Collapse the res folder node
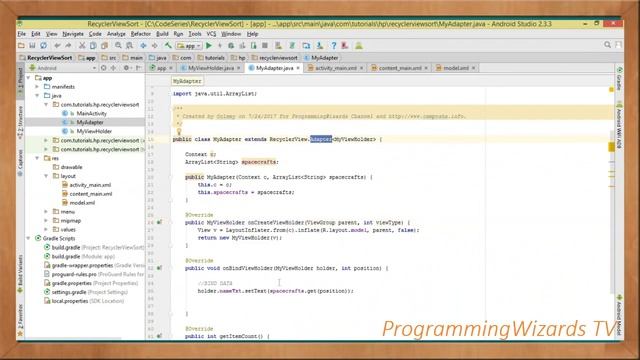The height and width of the screenshot is (360, 640). pos(37,158)
